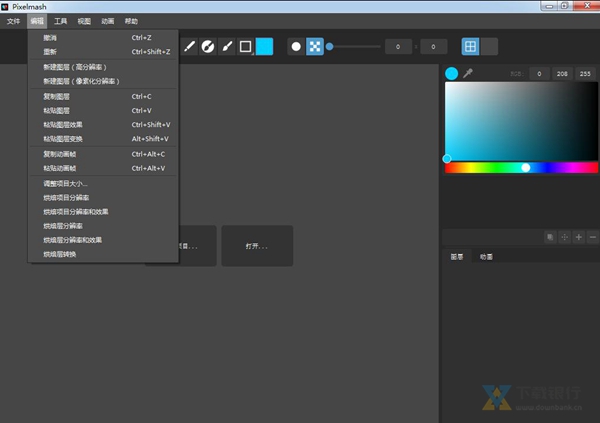Click the cyan color swatch in toolbar
600x423 pixels.
click(264, 46)
